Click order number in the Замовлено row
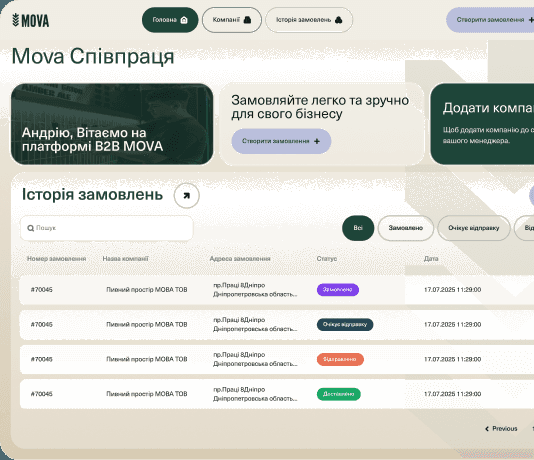This screenshot has height=460, width=534. [x=42, y=290]
